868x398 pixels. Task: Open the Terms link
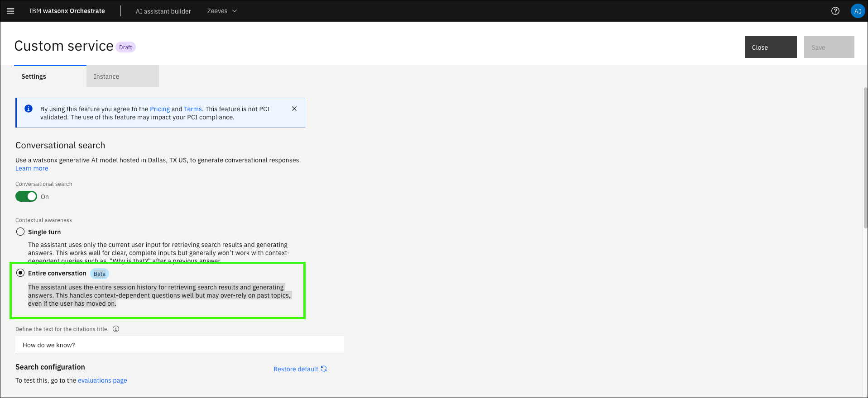(x=193, y=109)
